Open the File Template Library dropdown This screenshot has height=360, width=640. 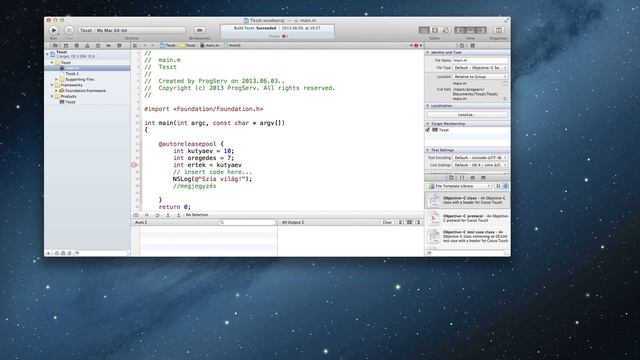(459, 186)
